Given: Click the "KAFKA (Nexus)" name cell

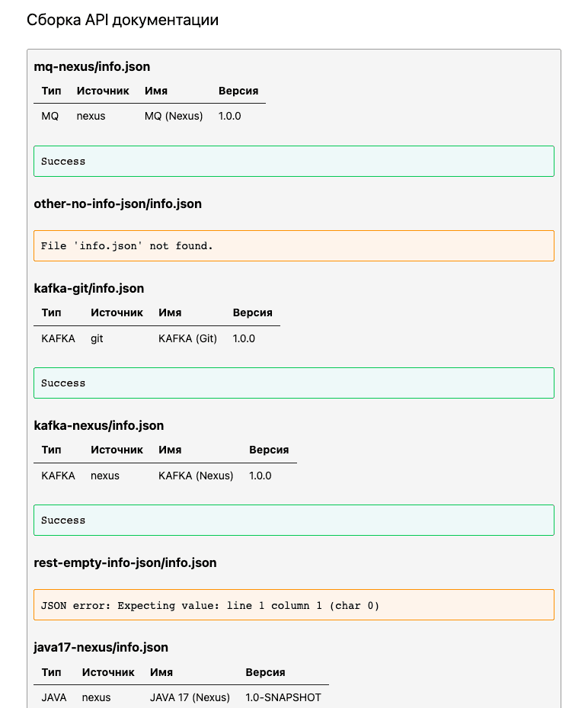Looking at the screenshot, I should click(196, 476).
